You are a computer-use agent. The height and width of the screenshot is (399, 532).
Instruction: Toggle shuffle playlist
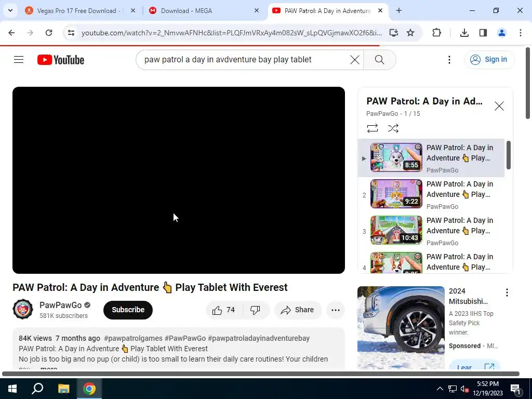tap(393, 128)
